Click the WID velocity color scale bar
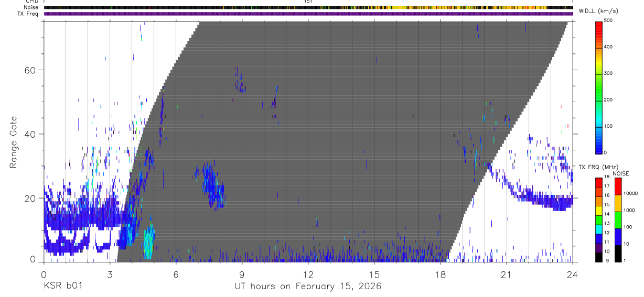The image size is (644, 297). pyautogui.click(x=599, y=87)
